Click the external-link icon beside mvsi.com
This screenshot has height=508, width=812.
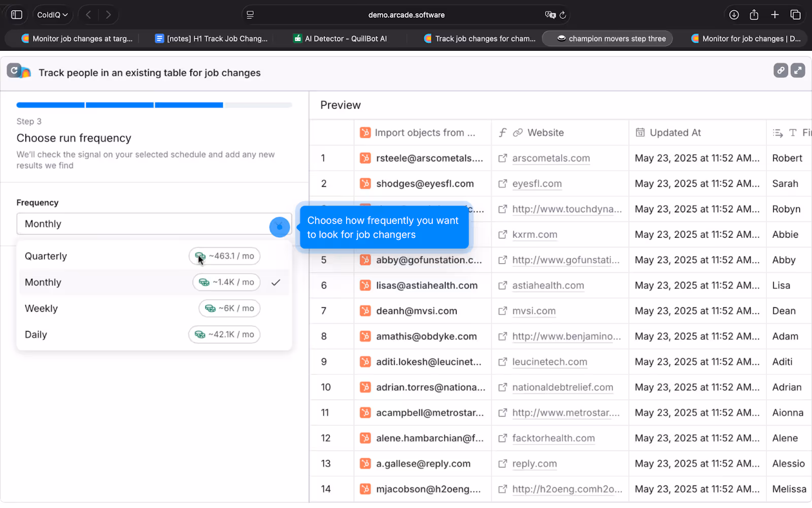(x=502, y=311)
